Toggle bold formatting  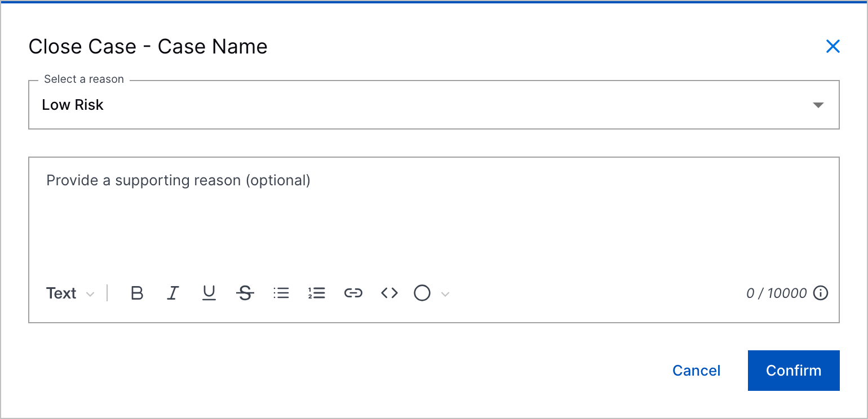point(137,293)
